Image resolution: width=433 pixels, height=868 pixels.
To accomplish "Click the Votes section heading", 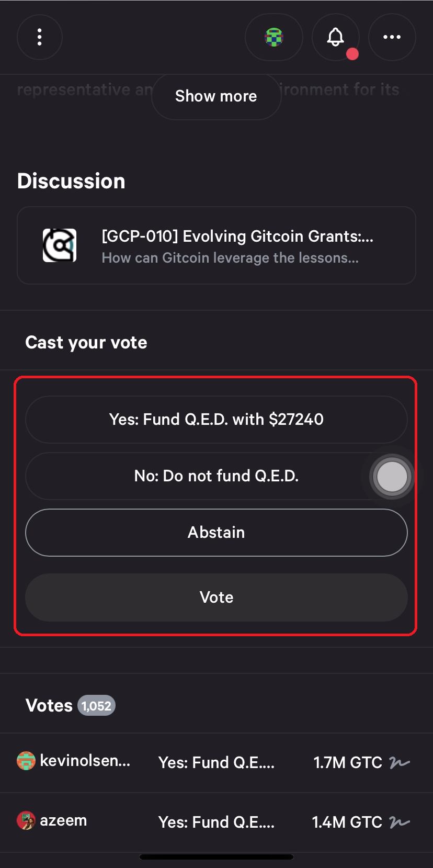I will coord(49,706).
